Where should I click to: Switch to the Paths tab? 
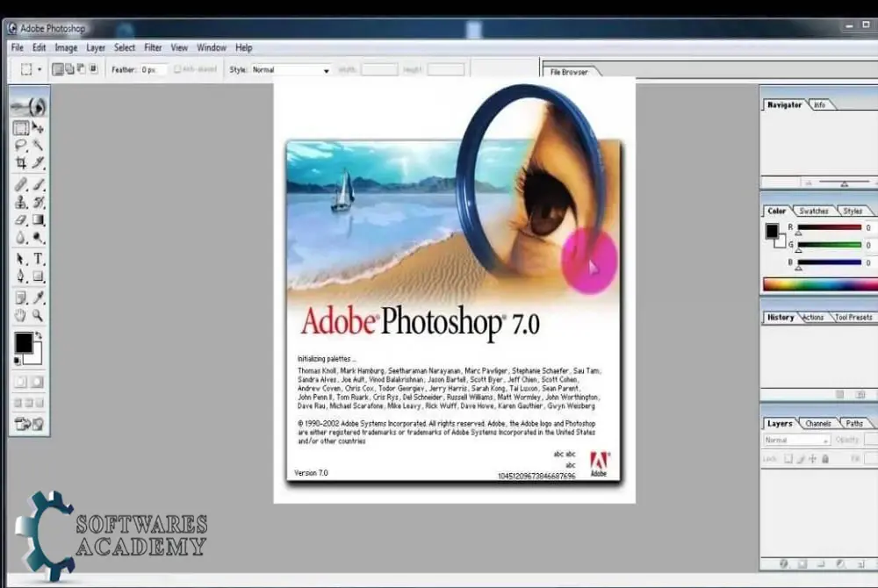(x=854, y=424)
